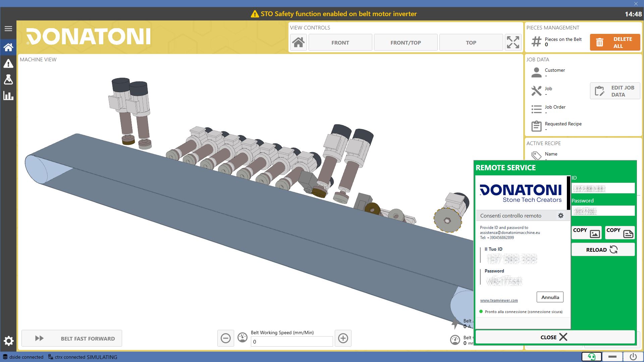Select the TOP view

point(471,43)
